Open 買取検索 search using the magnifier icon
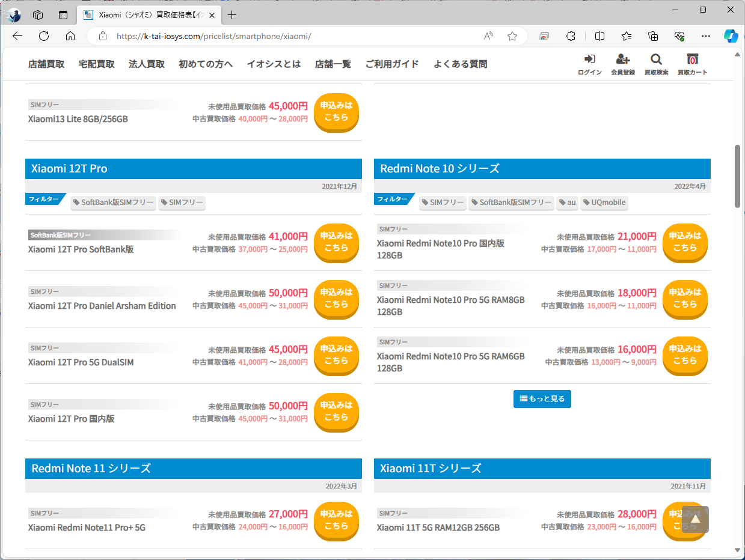 [x=656, y=64]
